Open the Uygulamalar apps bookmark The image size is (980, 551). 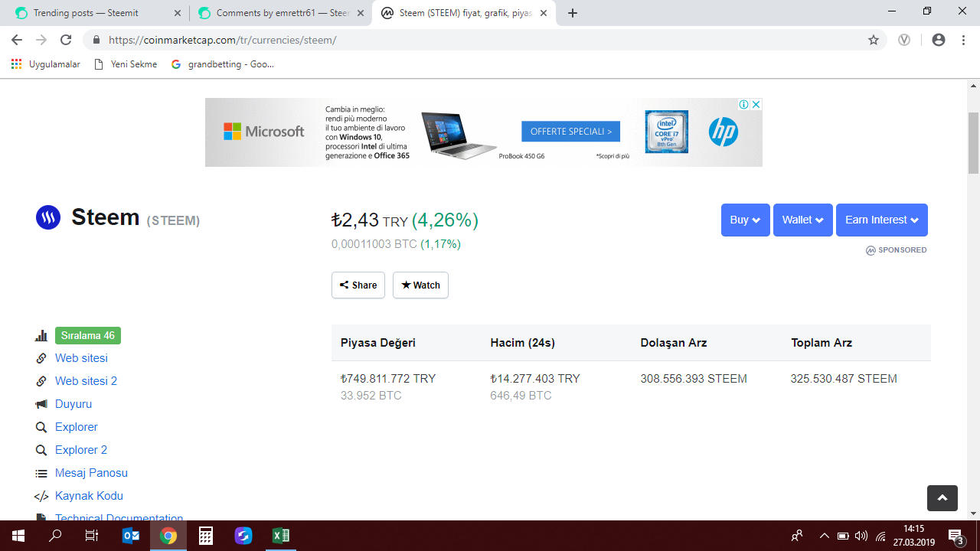pyautogui.click(x=46, y=64)
